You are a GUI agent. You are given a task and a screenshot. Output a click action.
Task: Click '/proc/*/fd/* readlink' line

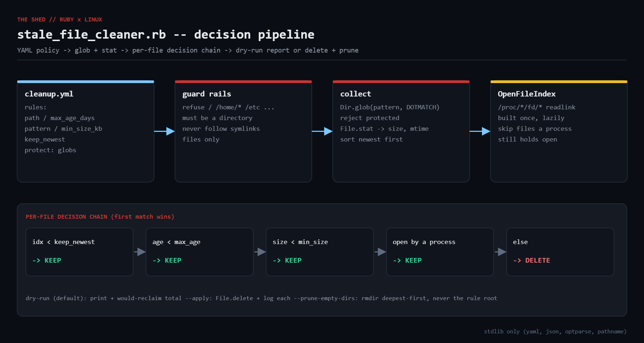coord(537,107)
